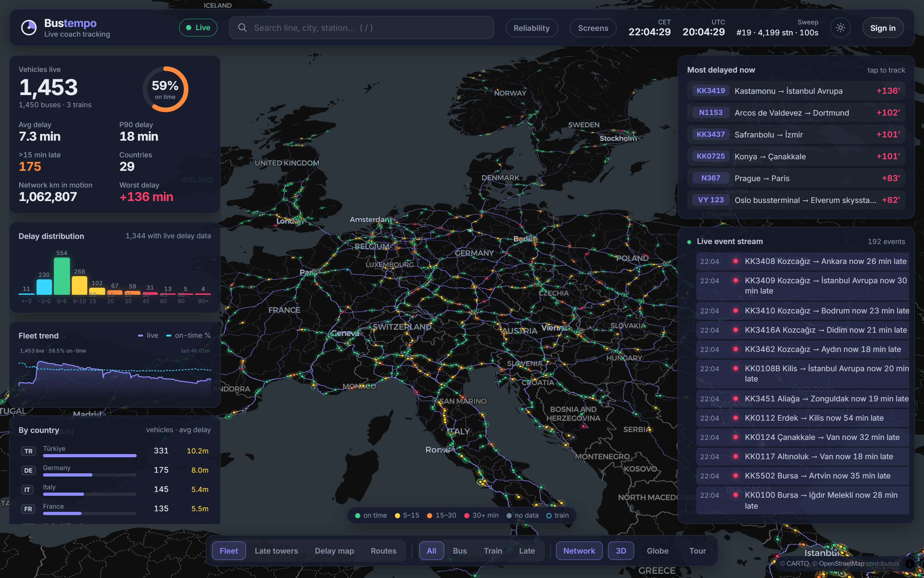This screenshot has width=924, height=578.
Task: Click the +136 min worst delay value
Action: [x=146, y=197]
